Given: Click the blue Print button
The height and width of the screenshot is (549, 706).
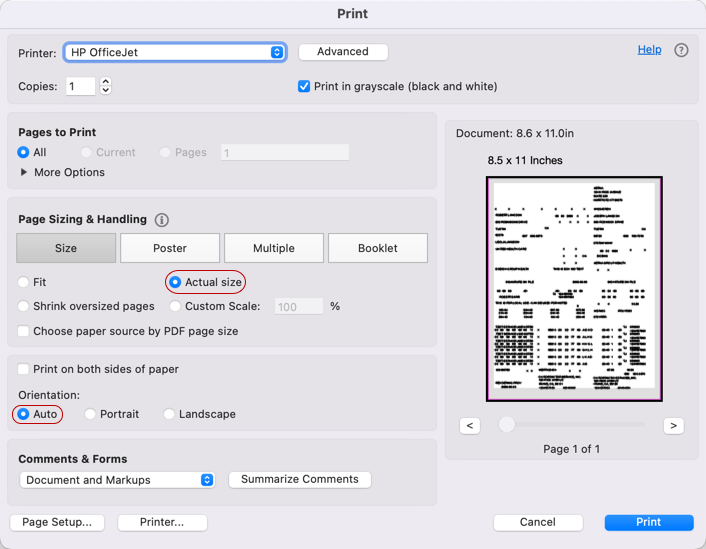Looking at the screenshot, I should [649, 522].
